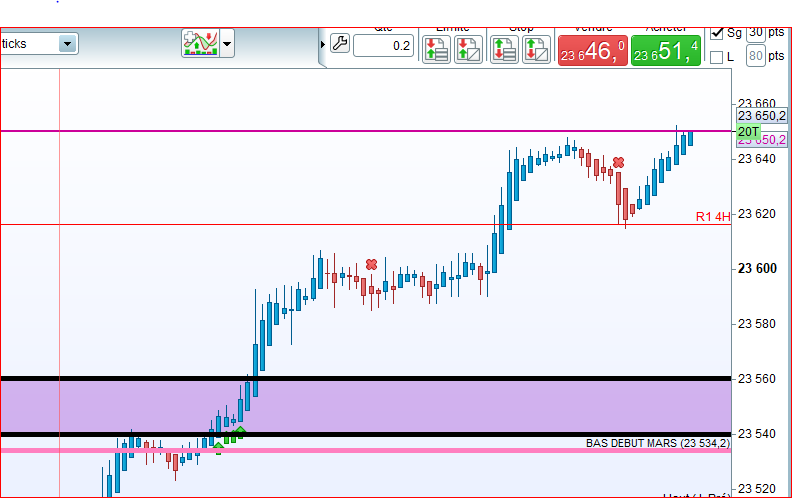The image size is (792, 498).
Task: Edit the Sg 30 pts field
Action: pyautogui.click(x=756, y=33)
